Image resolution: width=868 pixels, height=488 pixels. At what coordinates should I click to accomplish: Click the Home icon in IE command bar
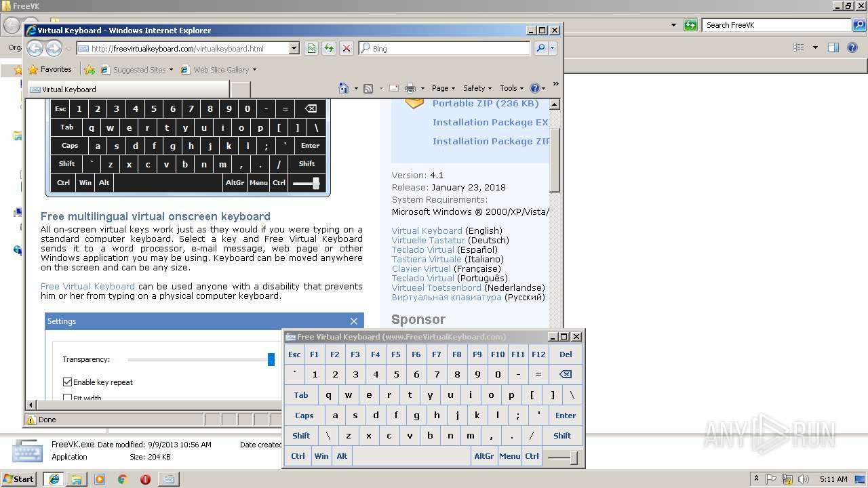(344, 88)
